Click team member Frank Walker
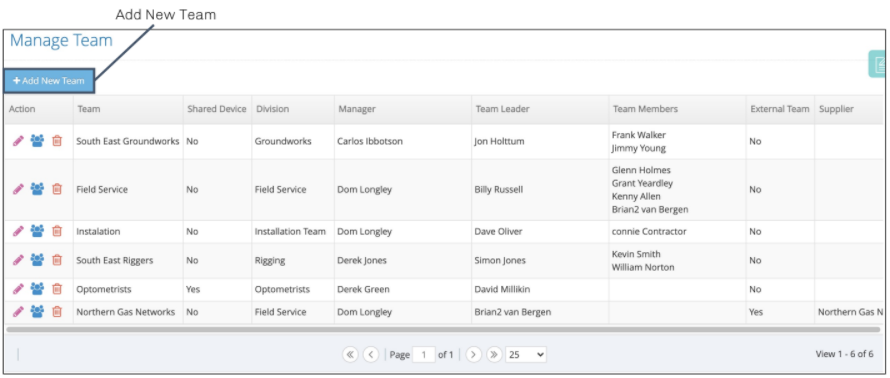890x378 pixels. [639, 135]
